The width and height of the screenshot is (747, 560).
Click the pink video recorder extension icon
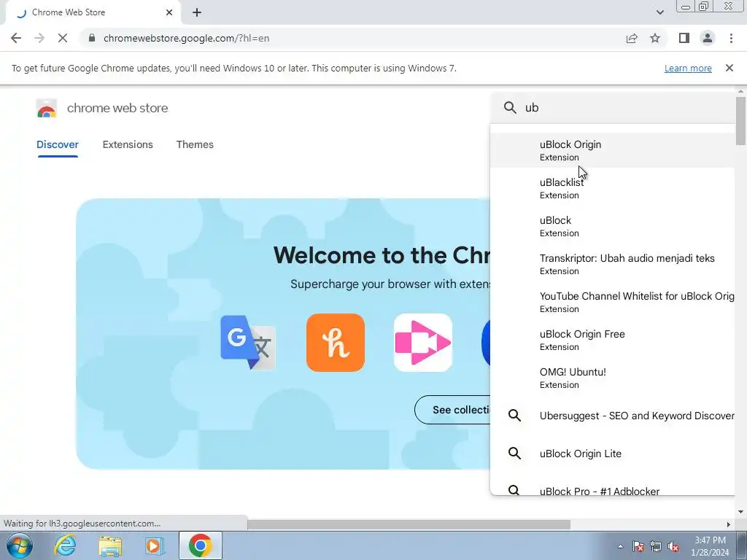tap(423, 343)
